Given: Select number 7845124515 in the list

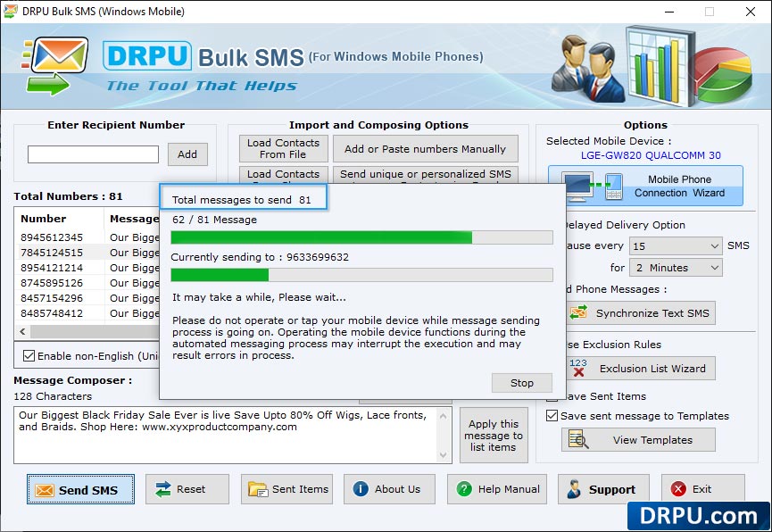Looking at the screenshot, I should [52, 253].
